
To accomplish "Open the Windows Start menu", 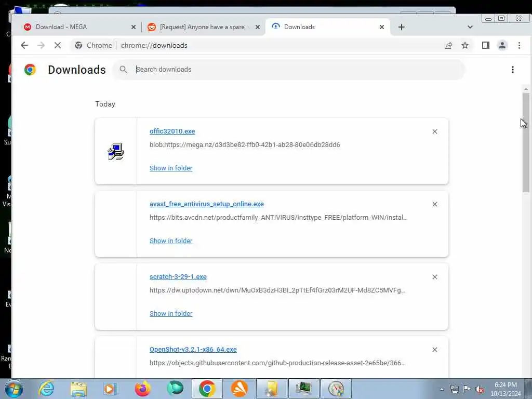I will click(x=14, y=389).
